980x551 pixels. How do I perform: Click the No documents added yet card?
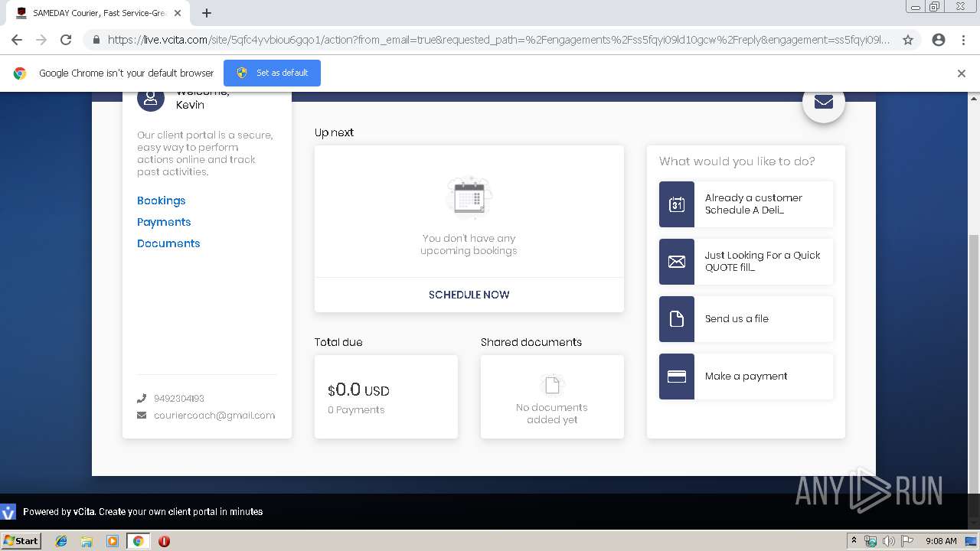point(552,396)
